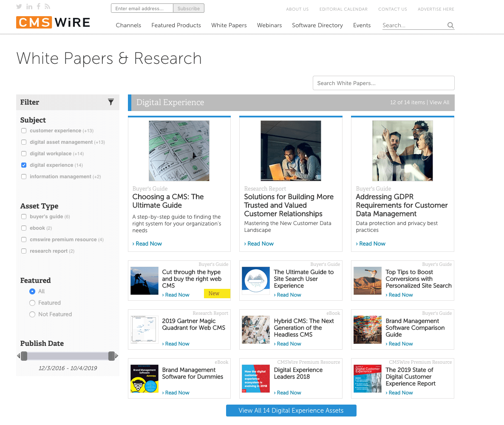Click View All 14 Digital Experience Assets

tap(291, 411)
